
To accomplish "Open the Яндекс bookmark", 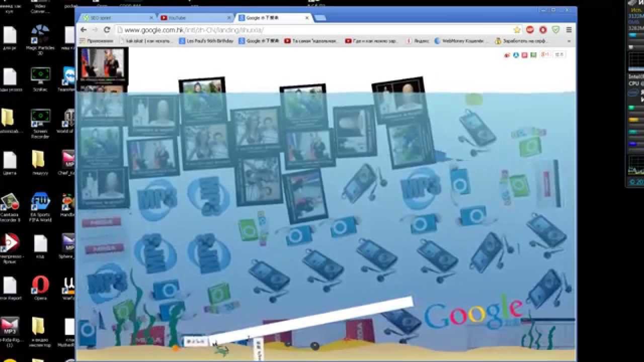I will coord(418,41).
